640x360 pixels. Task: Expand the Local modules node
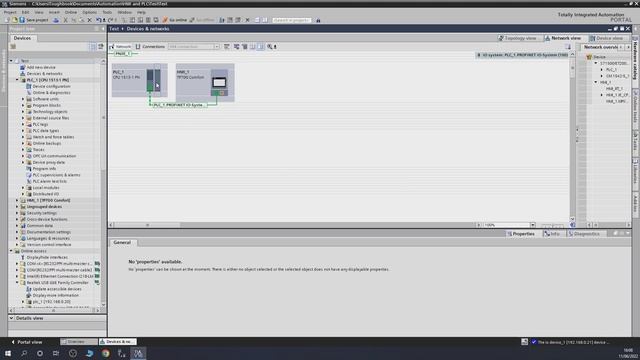23,187
